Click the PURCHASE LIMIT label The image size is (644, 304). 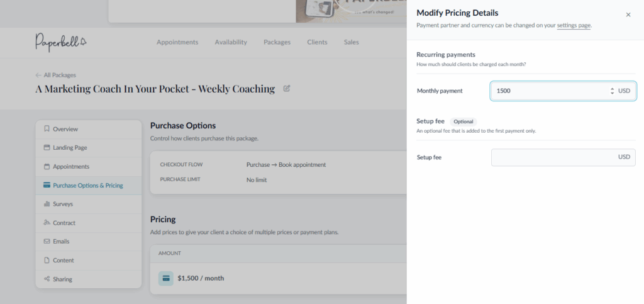click(x=180, y=179)
